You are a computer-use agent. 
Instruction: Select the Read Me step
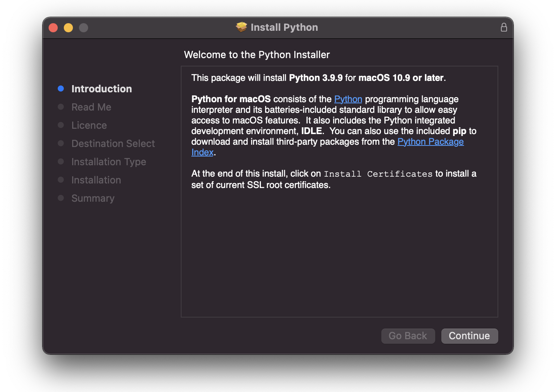point(91,107)
